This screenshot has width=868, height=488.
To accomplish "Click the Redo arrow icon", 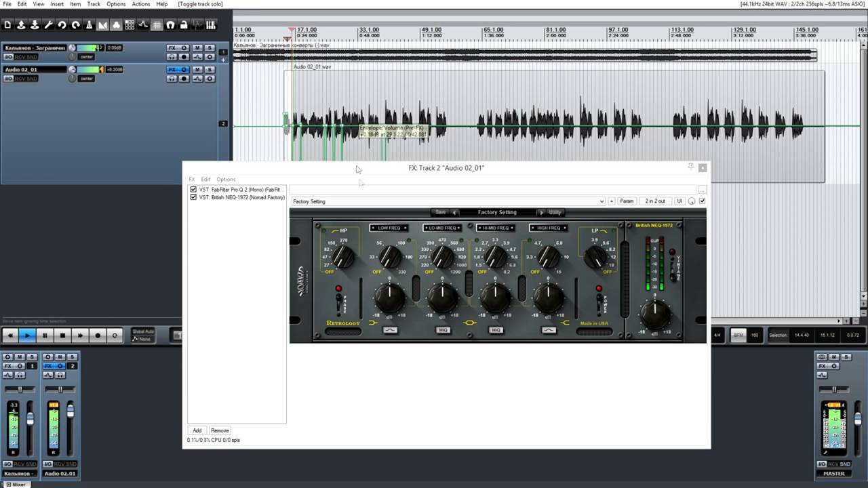I will click(x=75, y=25).
